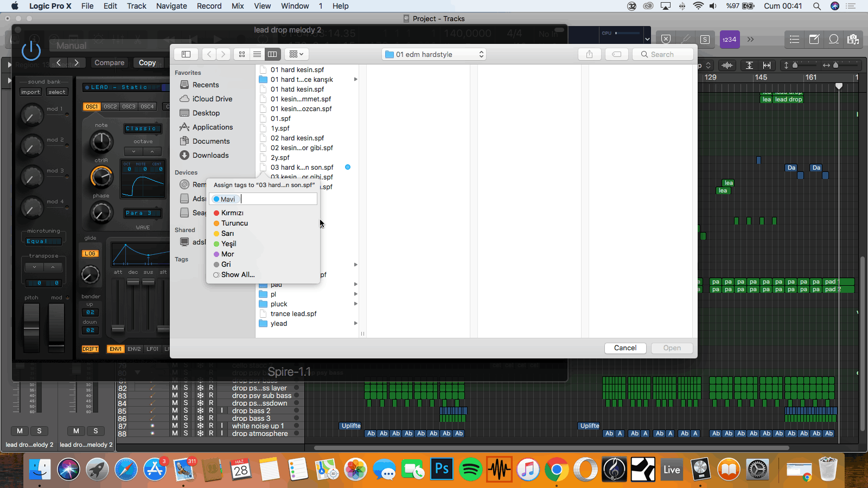This screenshot has width=868, height=488.
Task: Solo track 83 drop psy sub bass
Action: pos(186,395)
